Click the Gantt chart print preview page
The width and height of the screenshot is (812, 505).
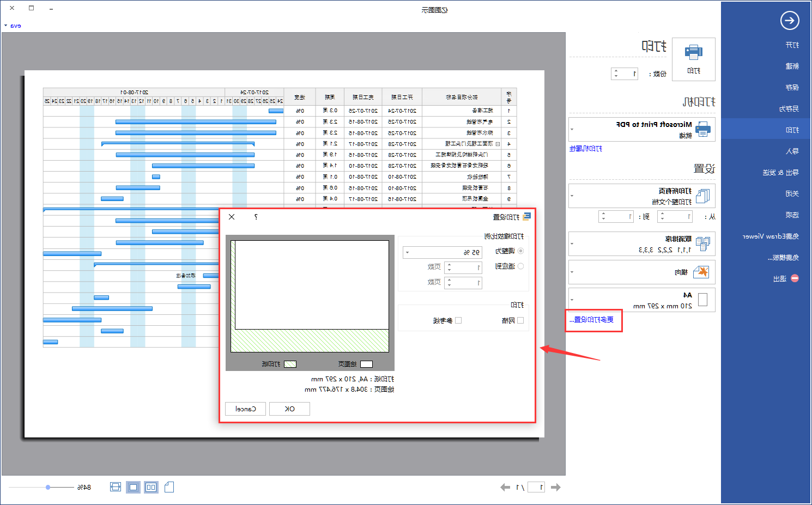[284, 253]
